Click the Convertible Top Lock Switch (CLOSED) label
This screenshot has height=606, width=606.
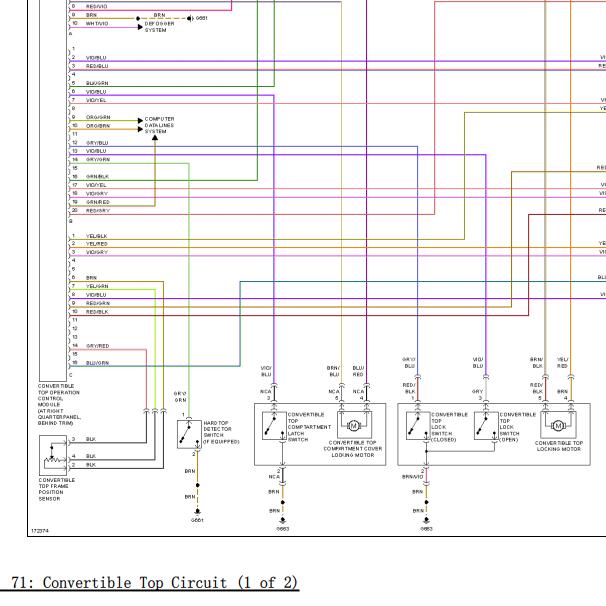pyautogui.click(x=449, y=427)
